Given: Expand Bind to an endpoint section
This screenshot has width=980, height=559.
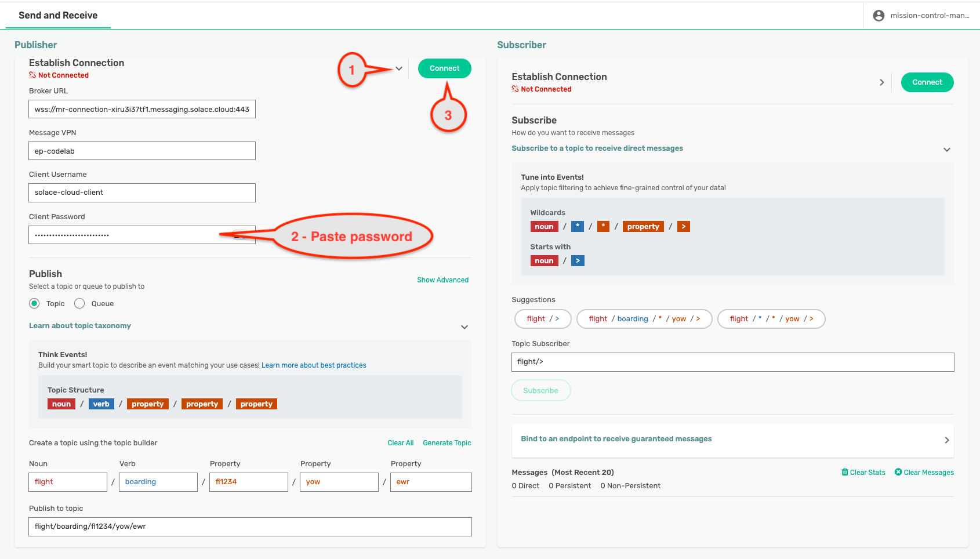Looking at the screenshot, I should click(x=946, y=440).
